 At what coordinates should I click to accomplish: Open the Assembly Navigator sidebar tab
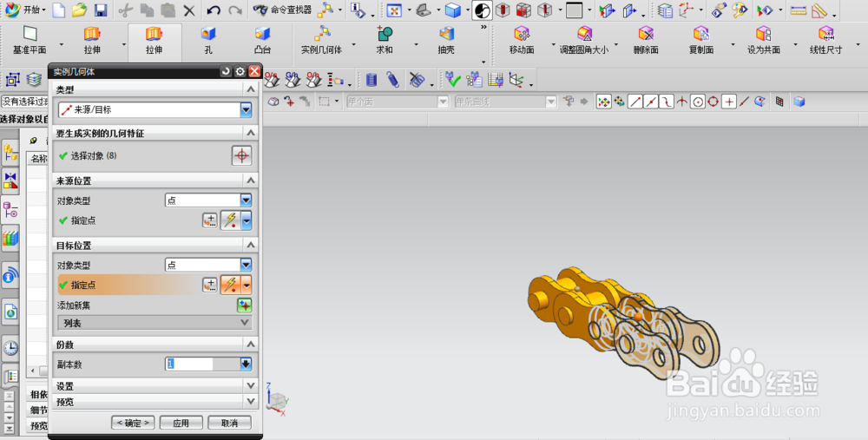pos(10,154)
